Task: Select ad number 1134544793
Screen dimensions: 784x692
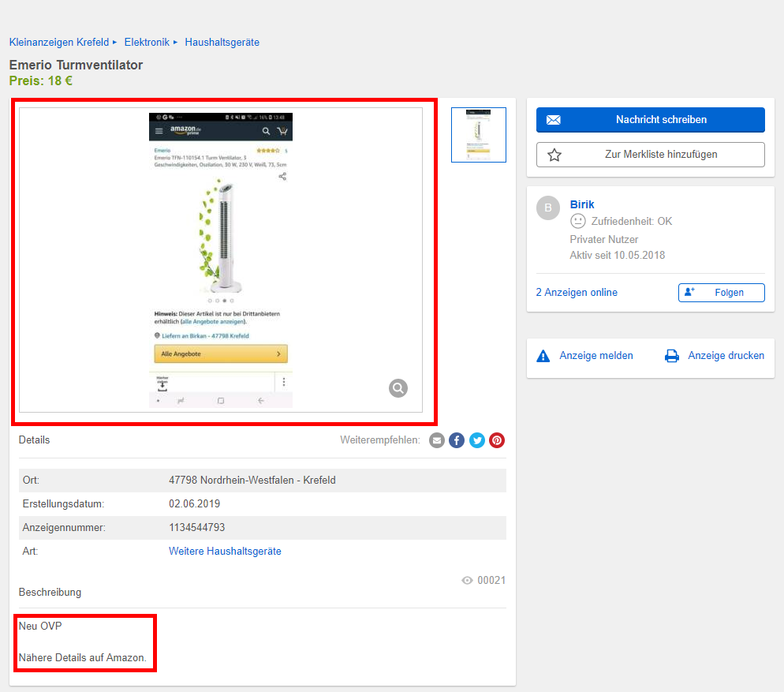Action: pos(197,527)
